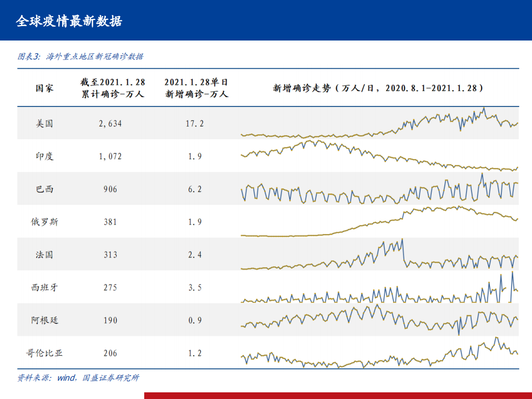Click the 哥伦比亚 row label
532x399 pixels.
[x=43, y=353]
